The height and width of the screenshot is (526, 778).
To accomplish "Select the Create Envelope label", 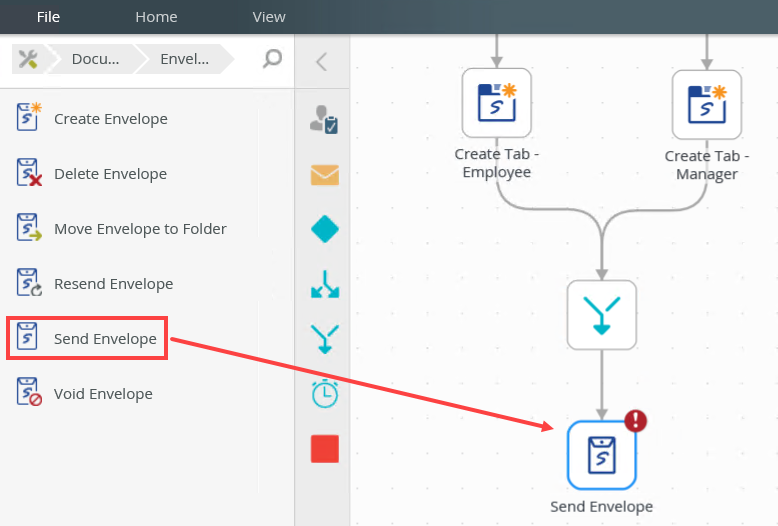I will (x=111, y=119).
